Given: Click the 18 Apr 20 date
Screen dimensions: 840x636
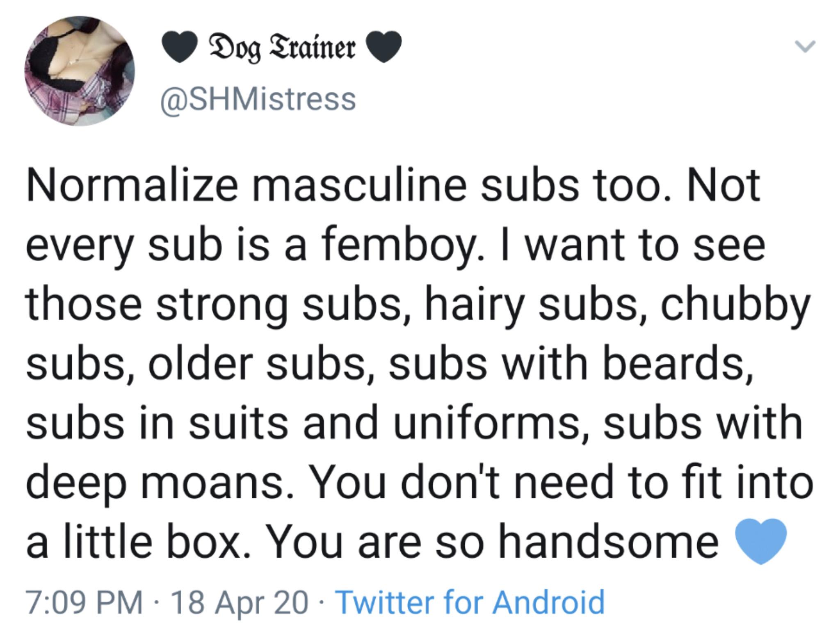Looking at the screenshot, I should (240, 602).
